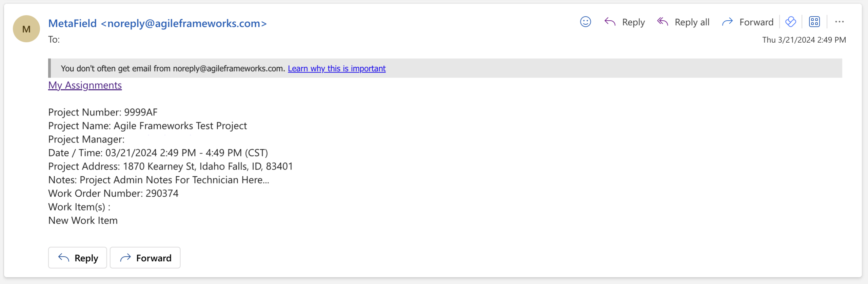Click Reply in the top message toolbar

click(x=625, y=22)
